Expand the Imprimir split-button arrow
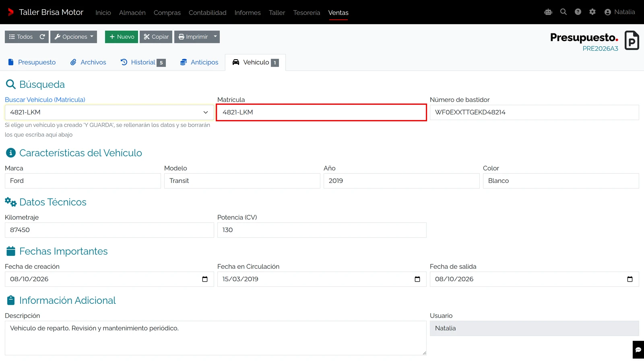 point(215,37)
